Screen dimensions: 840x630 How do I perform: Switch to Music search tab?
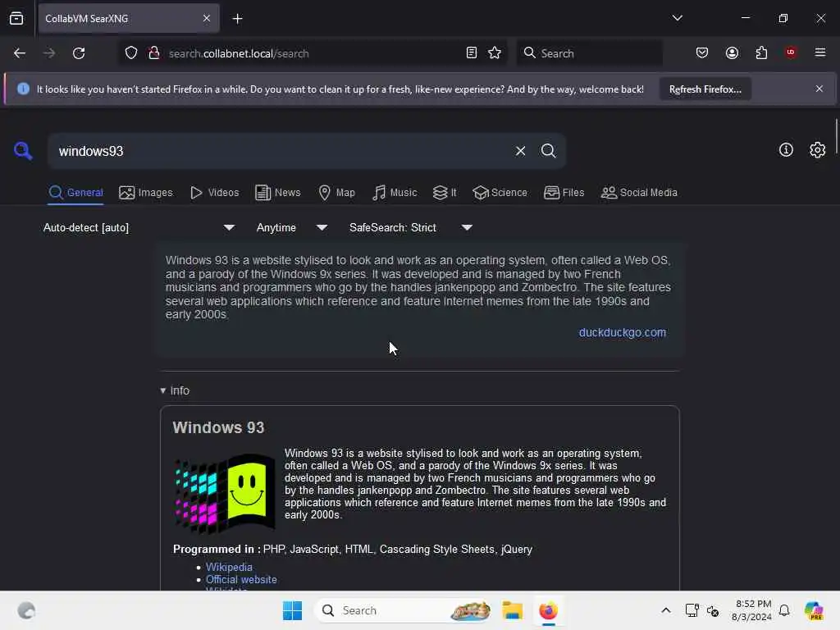coord(395,193)
